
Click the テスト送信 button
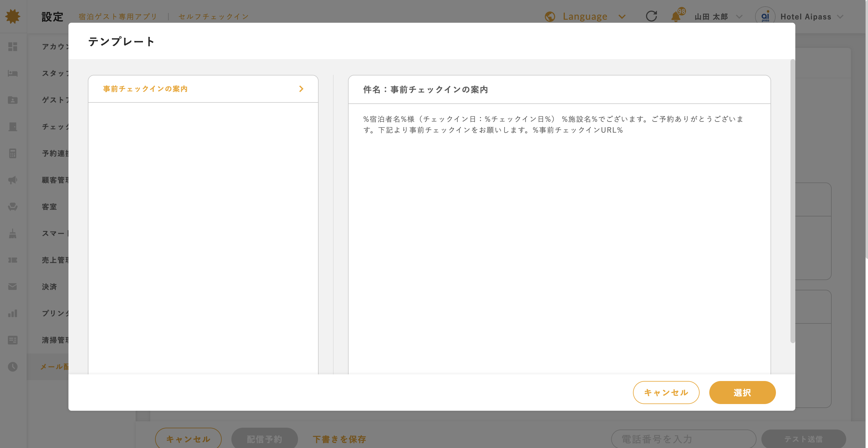coord(803,439)
